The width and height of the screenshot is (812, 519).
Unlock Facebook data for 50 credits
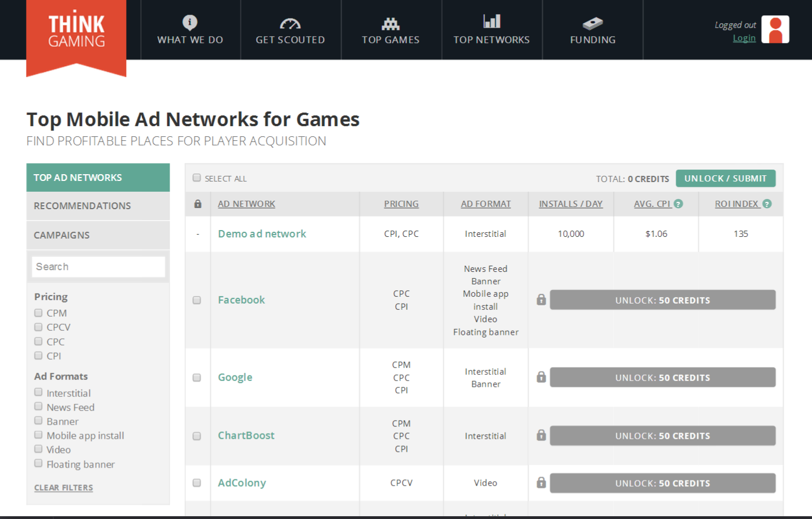click(663, 300)
